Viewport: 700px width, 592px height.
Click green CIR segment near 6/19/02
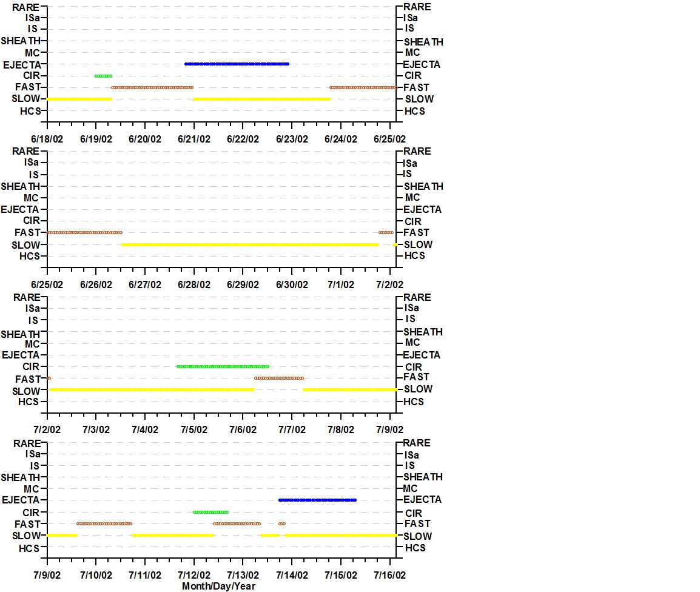[103, 76]
